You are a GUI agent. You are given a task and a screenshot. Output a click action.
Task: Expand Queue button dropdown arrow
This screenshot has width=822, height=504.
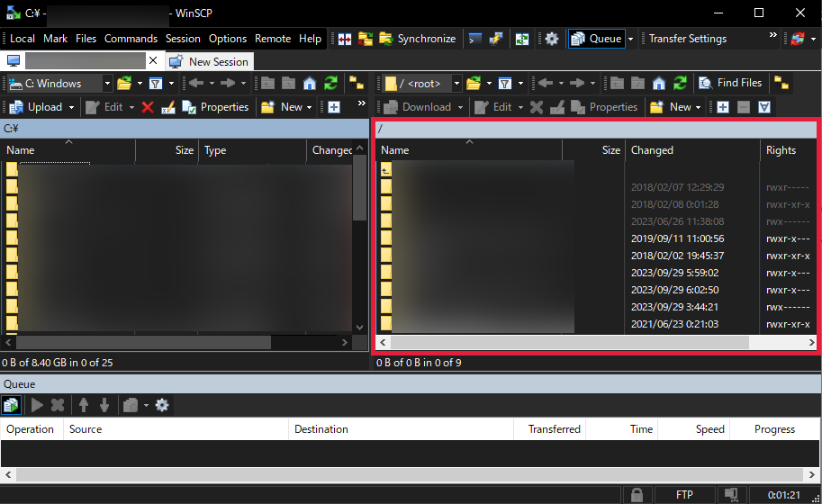tap(630, 39)
